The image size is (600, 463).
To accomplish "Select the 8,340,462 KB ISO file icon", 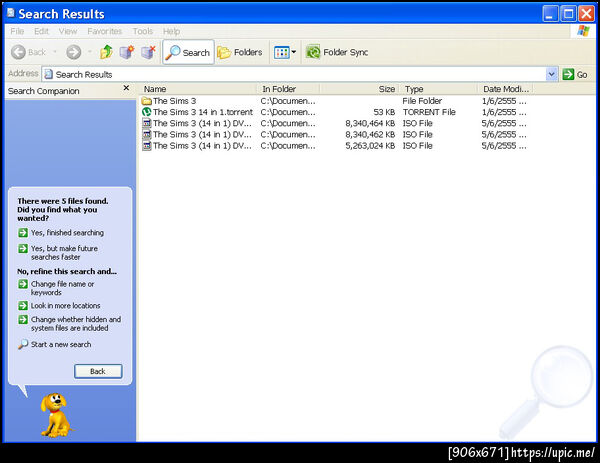I will (x=147, y=134).
